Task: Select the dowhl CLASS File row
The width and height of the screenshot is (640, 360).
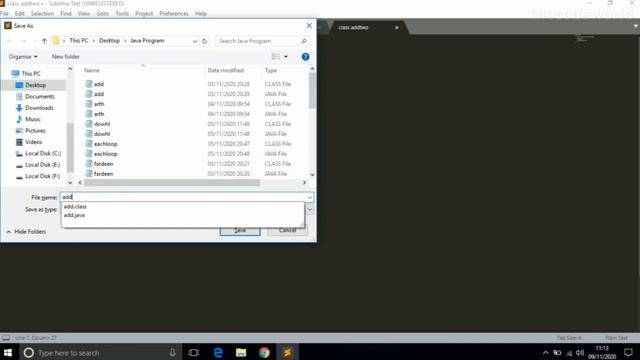Action: tap(196, 124)
